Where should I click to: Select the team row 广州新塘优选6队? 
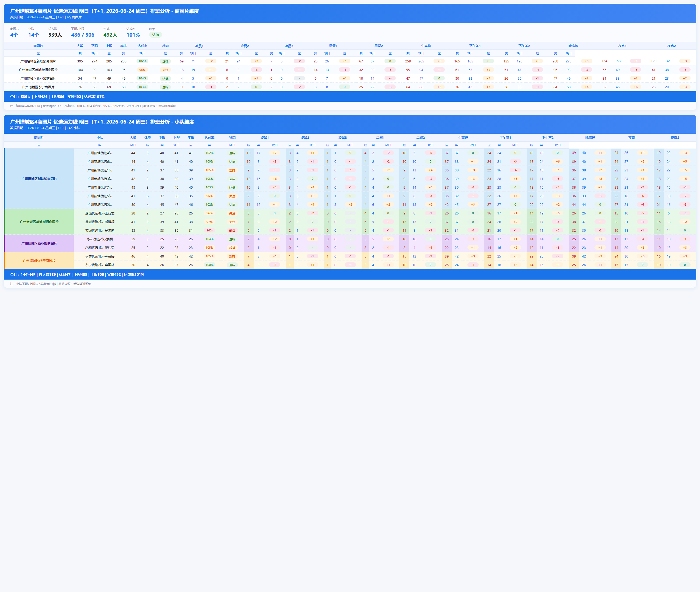tap(385, 162)
